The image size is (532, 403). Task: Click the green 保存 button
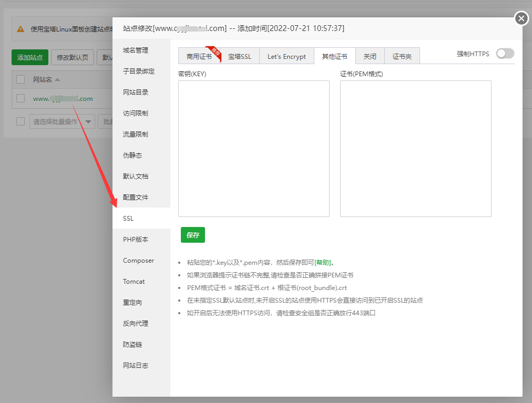pyautogui.click(x=193, y=235)
